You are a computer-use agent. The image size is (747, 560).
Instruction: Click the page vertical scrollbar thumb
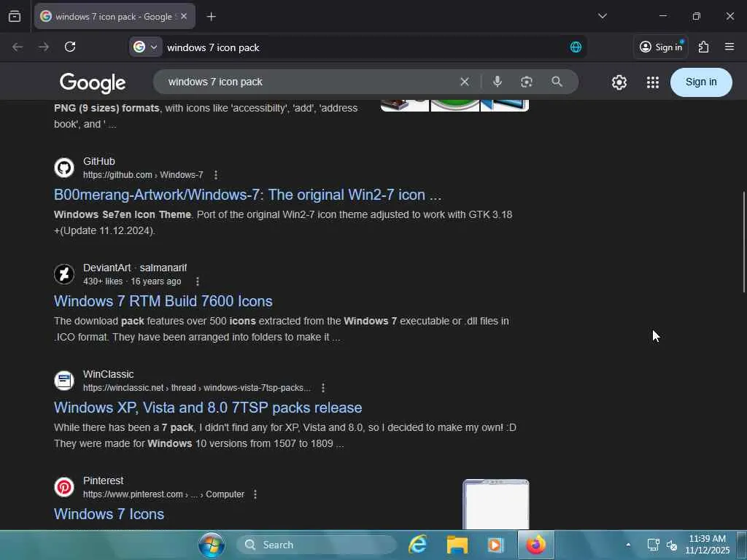[x=743, y=242]
